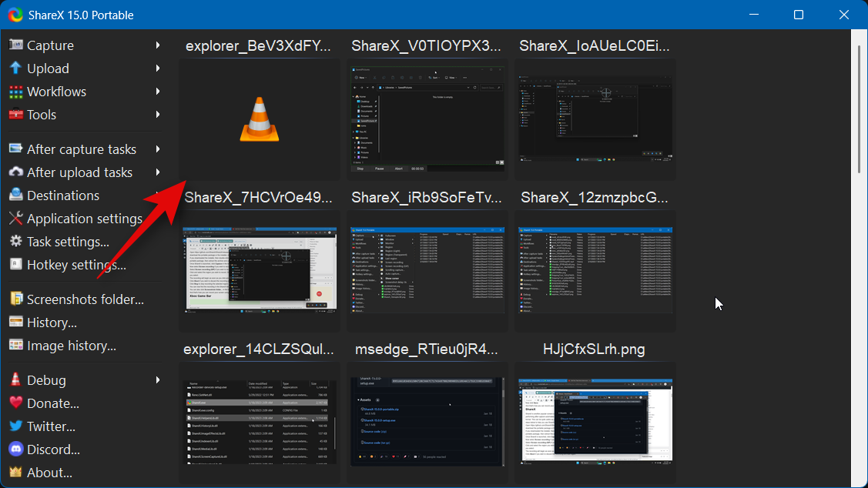Open Application settings menu item
The image size is (868, 488).
84,219
